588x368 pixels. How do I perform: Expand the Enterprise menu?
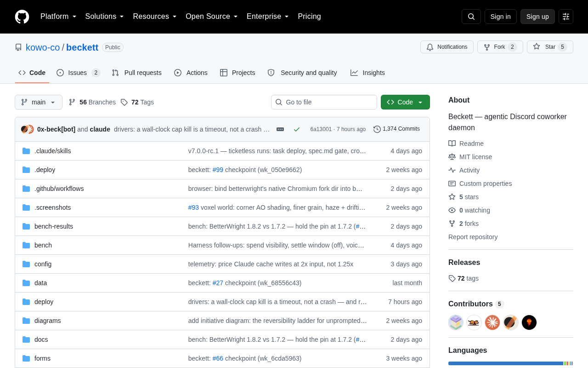tap(268, 17)
